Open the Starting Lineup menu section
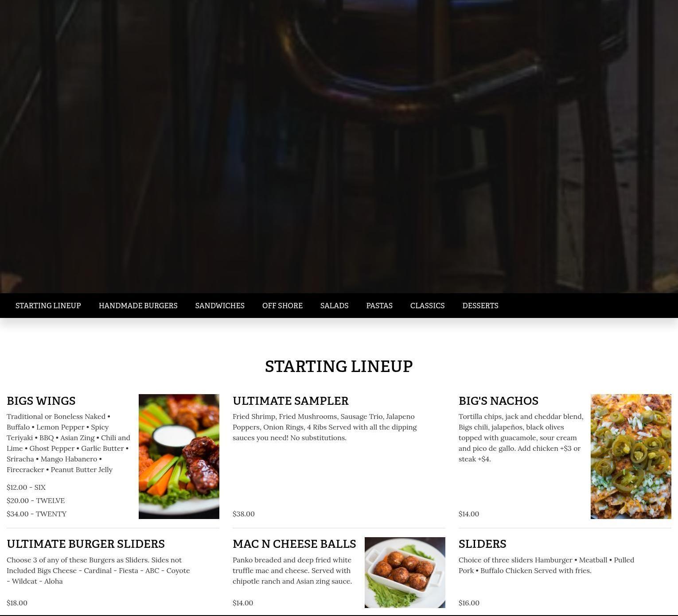This screenshot has width=678, height=616. (x=48, y=306)
